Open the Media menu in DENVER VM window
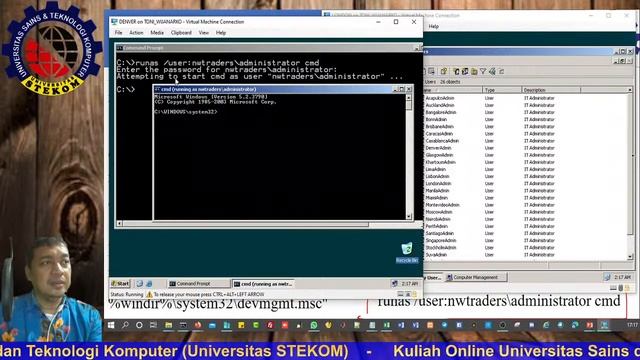 click(157, 33)
